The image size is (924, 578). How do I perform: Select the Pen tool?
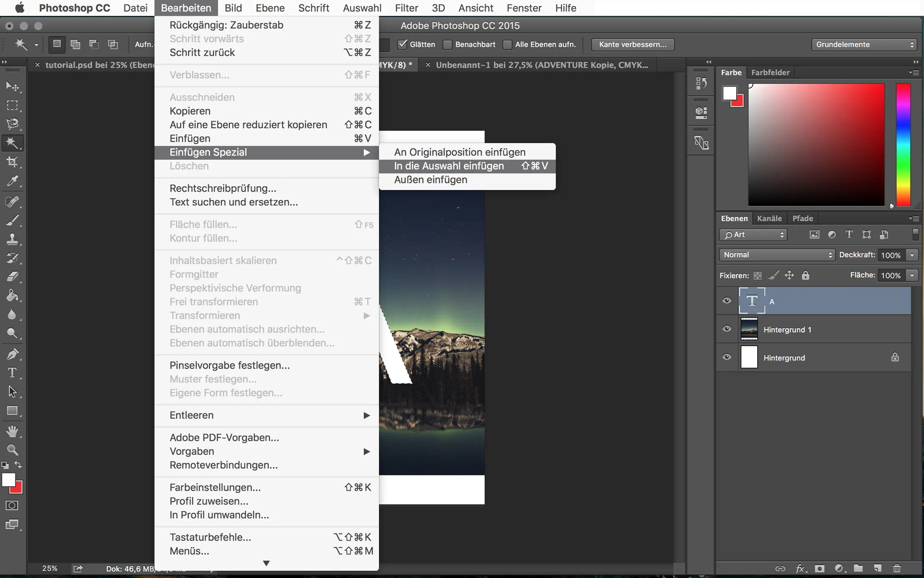12,354
